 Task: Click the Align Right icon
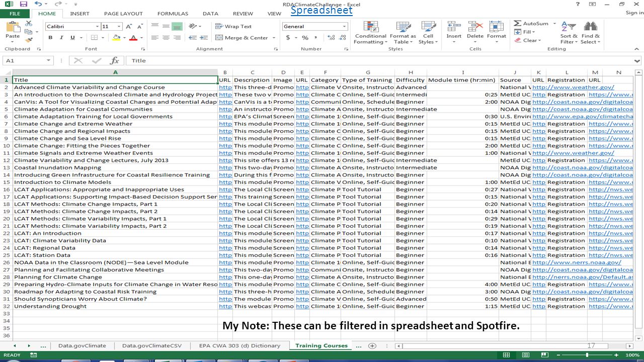click(x=177, y=38)
